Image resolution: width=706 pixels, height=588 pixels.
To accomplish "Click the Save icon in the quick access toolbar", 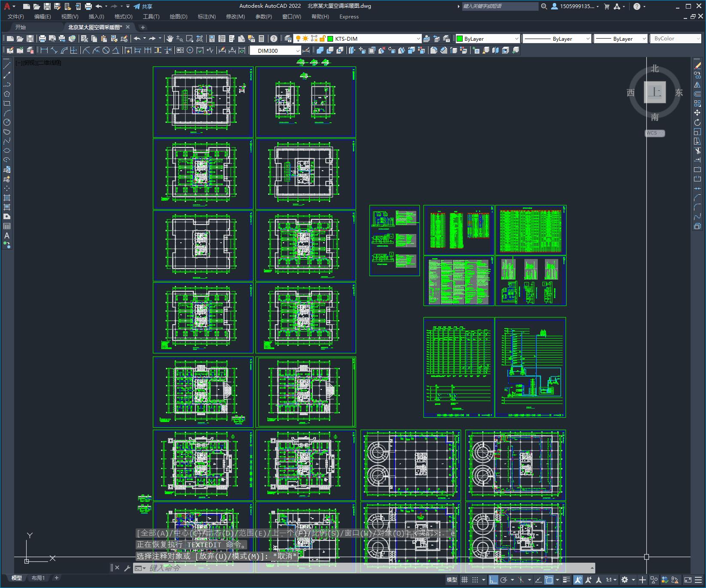I will pyautogui.click(x=47, y=6).
